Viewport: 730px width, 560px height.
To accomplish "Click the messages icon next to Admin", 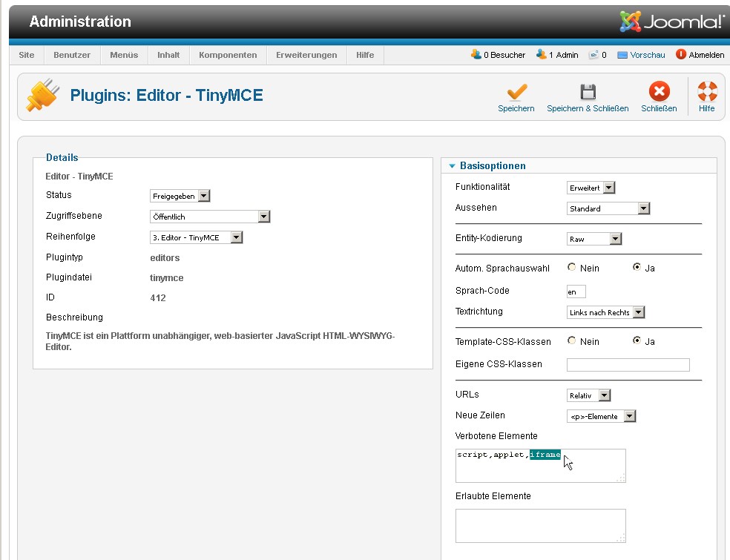I will 593,55.
